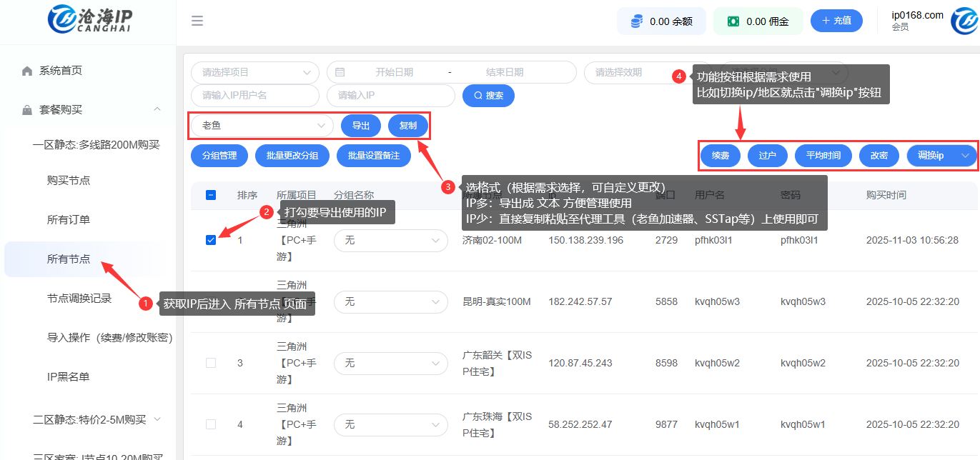Expand the 调换ip button dropdown arrow

(966, 156)
